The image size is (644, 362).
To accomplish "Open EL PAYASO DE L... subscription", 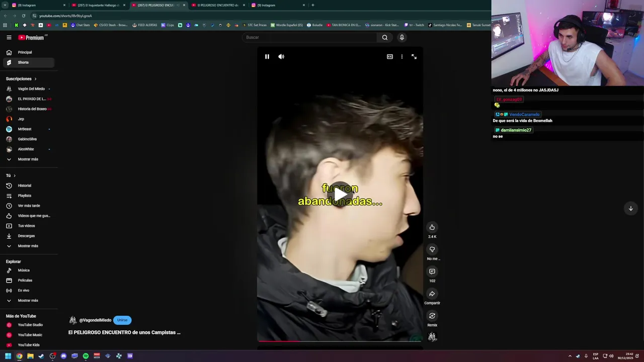I will click(29, 99).
